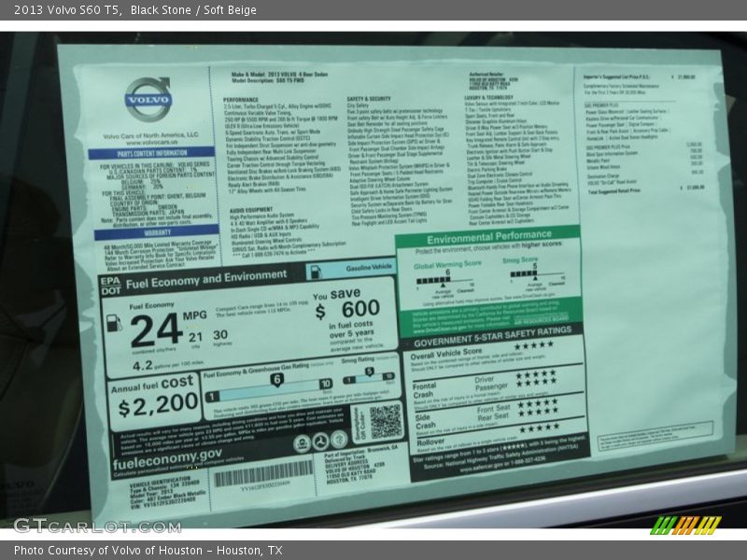Click the '4.2' gallons per 100 miles value
747x560 pixels.
[143, 366]
